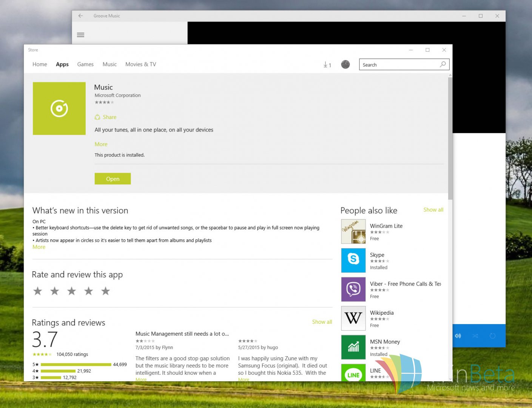Expand More under What's new section
The height and width of the screenshot is (408, 532).
click(x=39, y=247)
